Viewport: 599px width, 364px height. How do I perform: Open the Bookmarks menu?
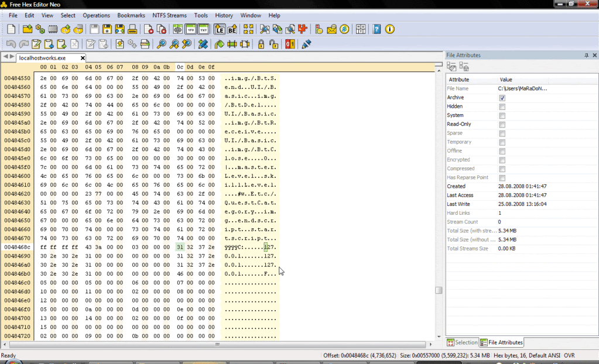[x=131, y=15]
